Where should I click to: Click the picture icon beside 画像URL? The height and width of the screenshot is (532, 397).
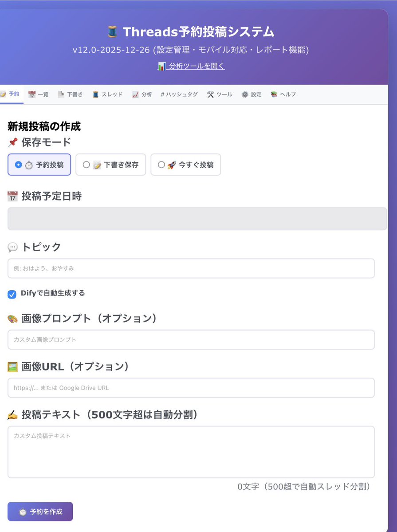click(12, 367)
